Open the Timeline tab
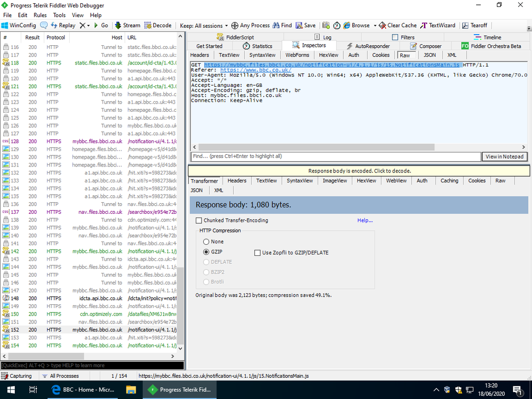 point(487,37)
